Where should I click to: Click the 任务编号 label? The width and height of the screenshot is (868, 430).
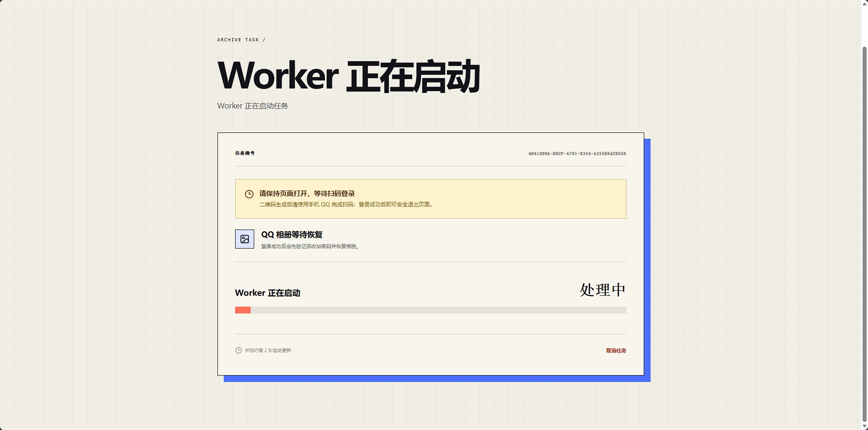pyautogui.click(x=245, y=153)
